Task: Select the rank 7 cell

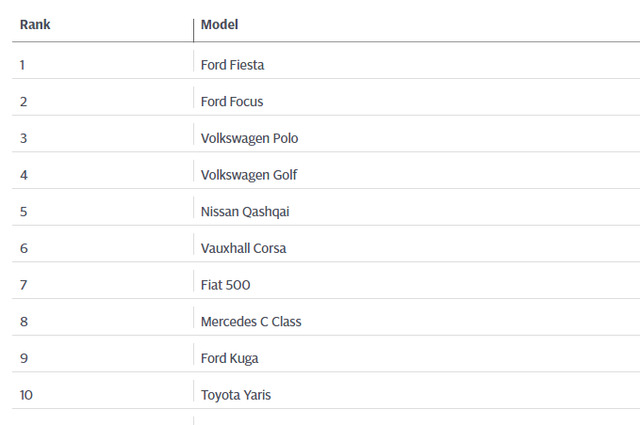Action: click(23, 285)
